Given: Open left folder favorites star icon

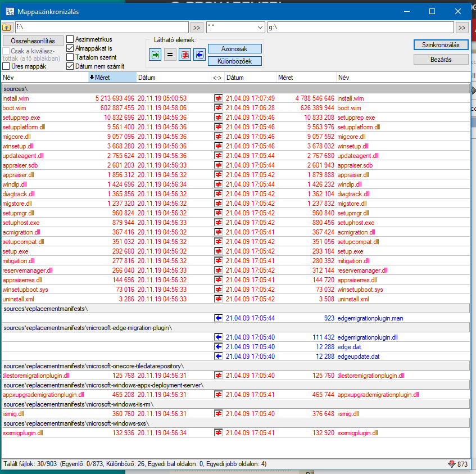Looking at the screenshot, I should (x=7, y=28).
